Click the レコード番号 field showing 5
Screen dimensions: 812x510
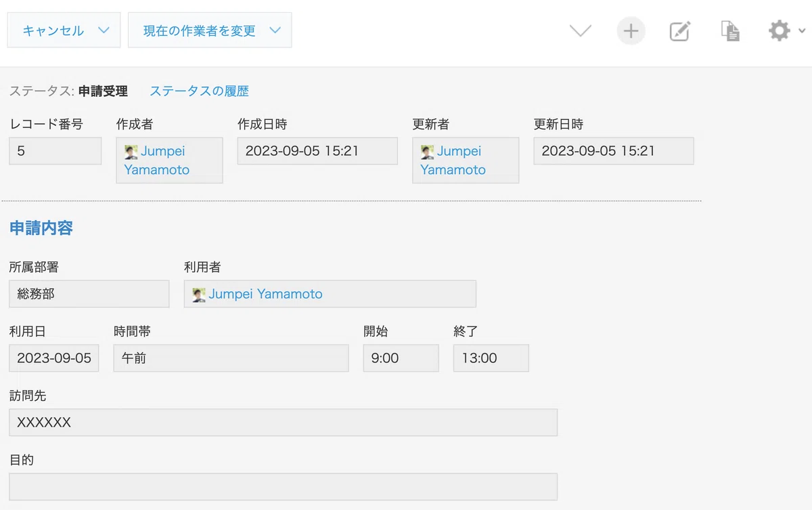pos(55,151)
